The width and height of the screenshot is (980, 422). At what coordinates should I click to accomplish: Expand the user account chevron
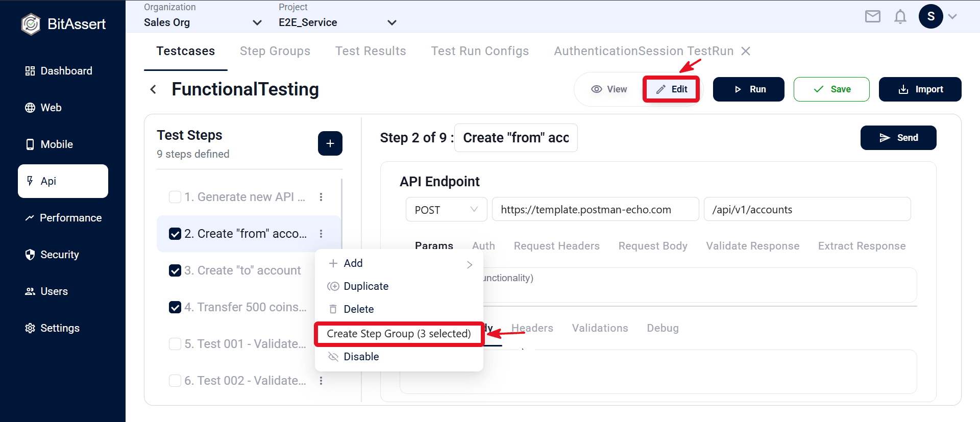click(x=952, y=16)
